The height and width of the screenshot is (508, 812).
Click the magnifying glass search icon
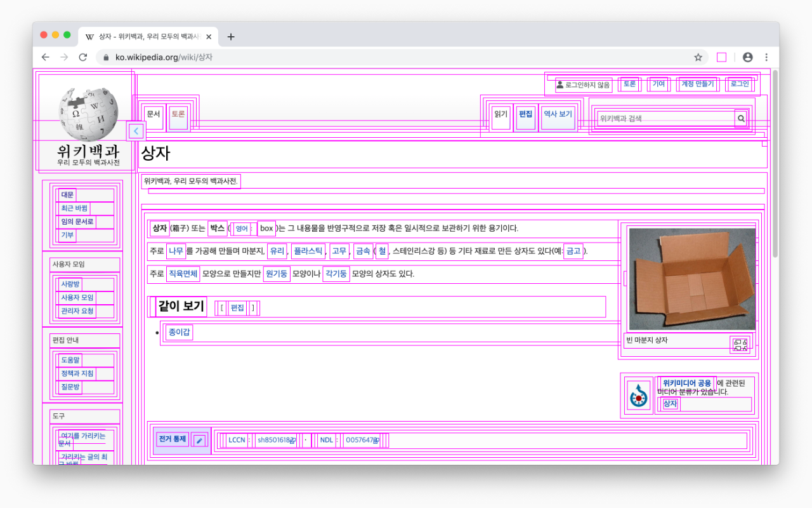click(740, 118)
